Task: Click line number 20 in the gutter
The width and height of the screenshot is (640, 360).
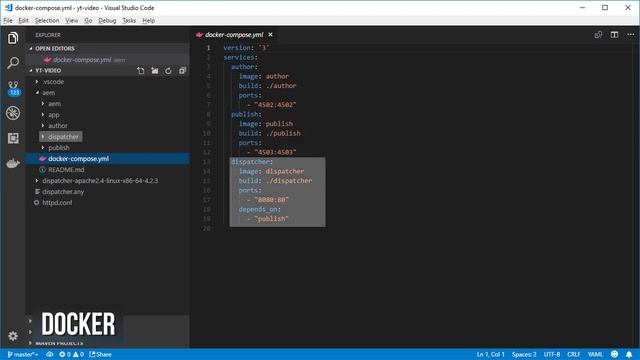Action: 207,228
